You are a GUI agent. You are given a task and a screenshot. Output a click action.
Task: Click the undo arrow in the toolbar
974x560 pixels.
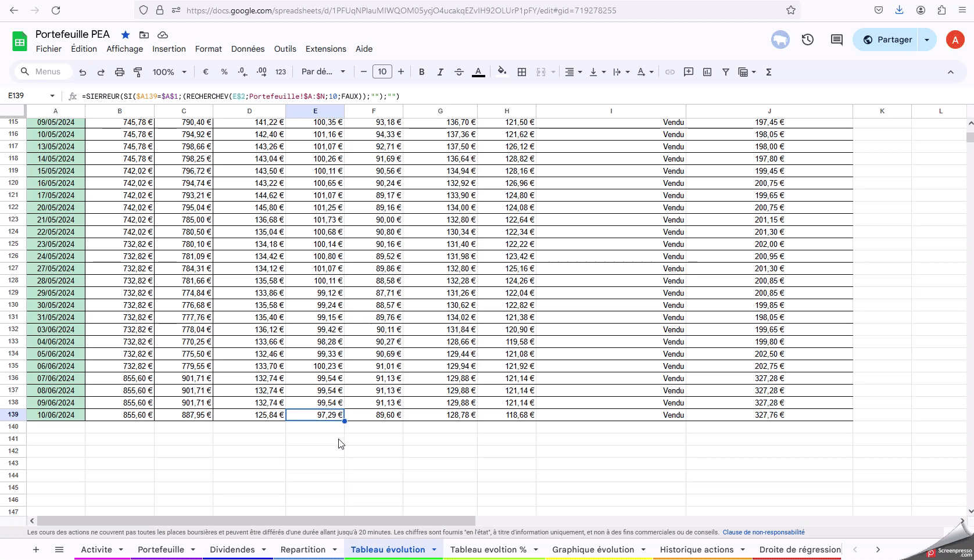pyautogui.click(x=83, y=72)
